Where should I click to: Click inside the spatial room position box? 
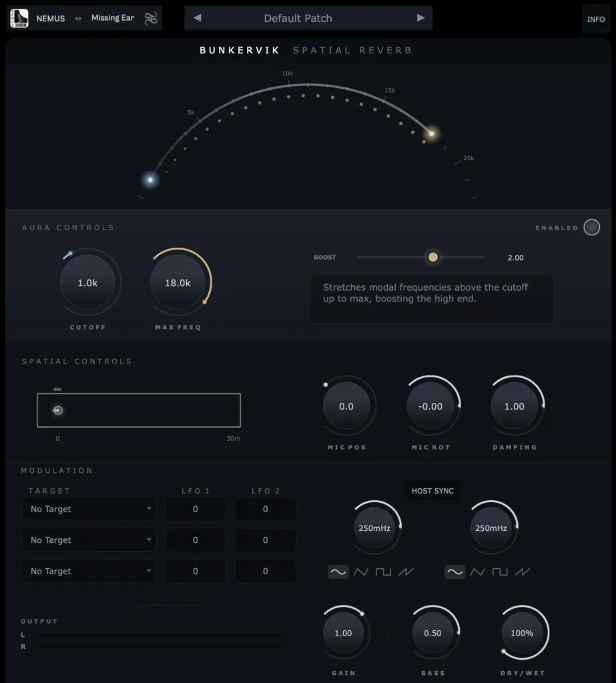point(139,410)
